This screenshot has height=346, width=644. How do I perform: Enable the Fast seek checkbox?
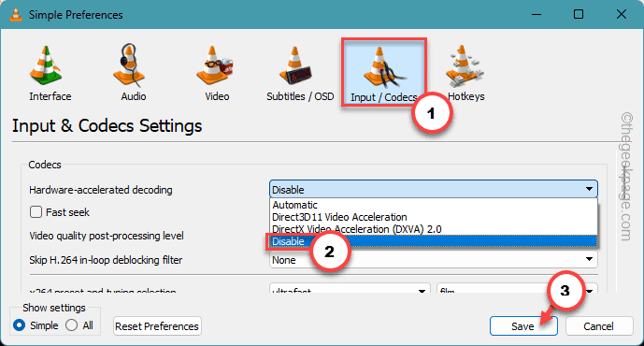coord(36,212)
